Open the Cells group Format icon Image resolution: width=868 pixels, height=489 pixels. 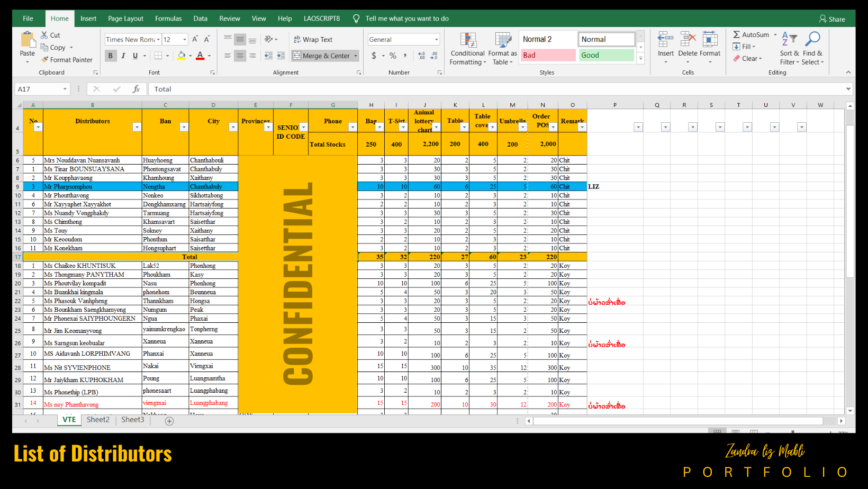click(x=710, y=40)
